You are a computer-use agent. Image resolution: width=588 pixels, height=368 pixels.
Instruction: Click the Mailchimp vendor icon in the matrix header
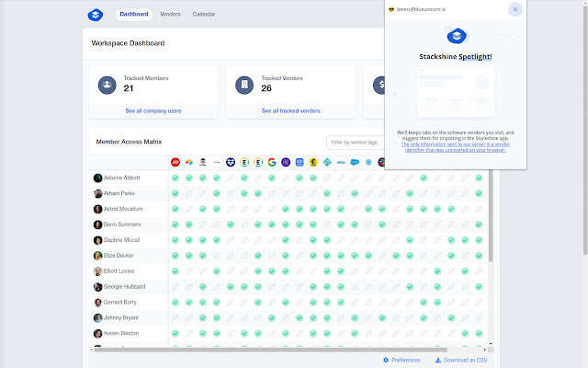click(x=313, y=162)
